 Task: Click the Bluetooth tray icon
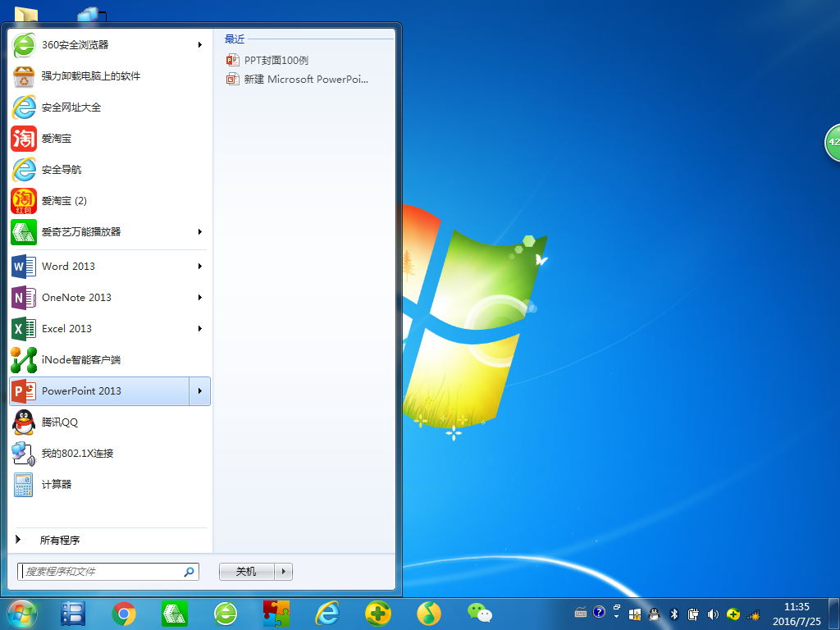click(x=674, y=614)
